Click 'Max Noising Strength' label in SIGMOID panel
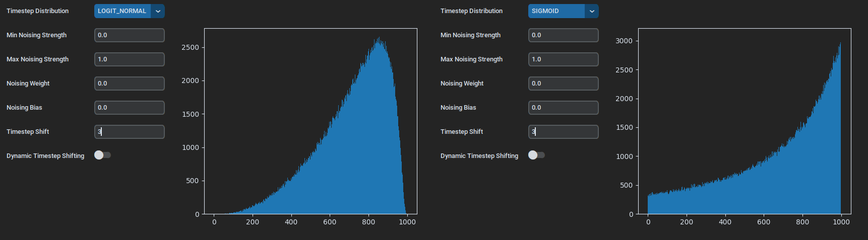The height and width of the screenshot is (240, 868). click(x=472, y=59)
